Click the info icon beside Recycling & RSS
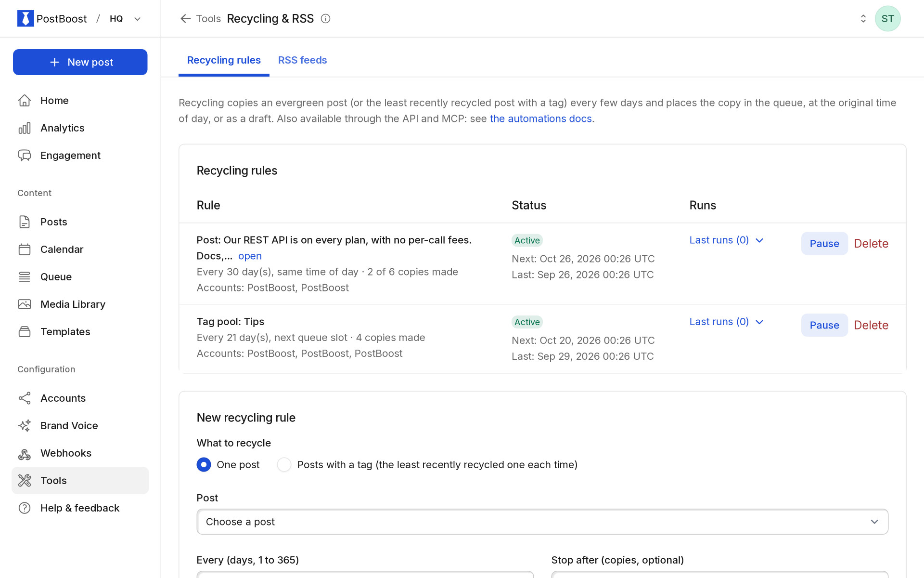 326,18
